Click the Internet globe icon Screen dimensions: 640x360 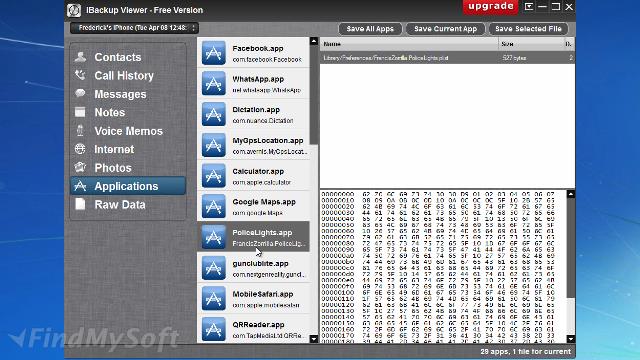tap(80, 149)
